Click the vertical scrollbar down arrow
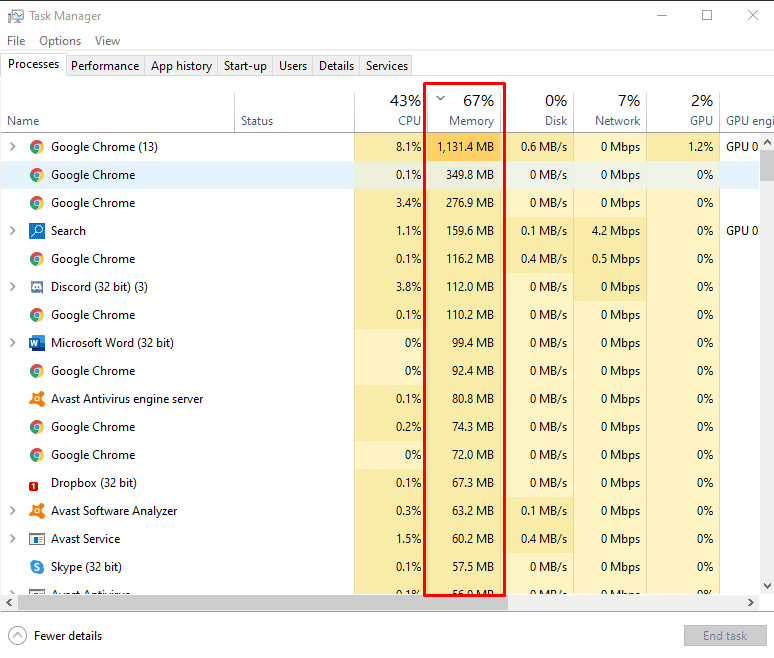 767,586
